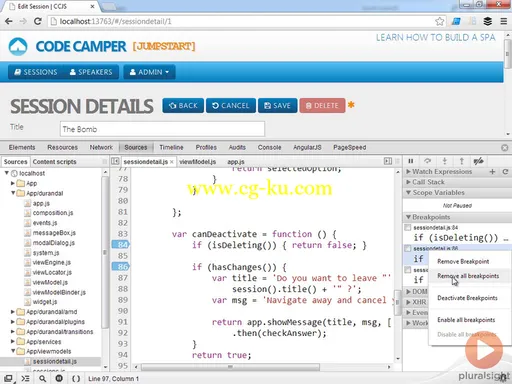Click the SAVE button
Viewport: 512px width, 384px height.
point(277,106)
